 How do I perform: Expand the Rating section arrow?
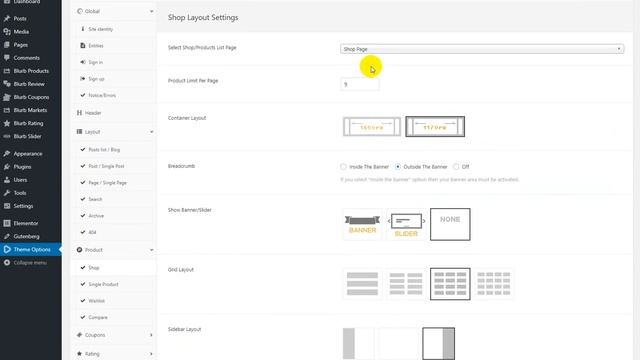151,353
